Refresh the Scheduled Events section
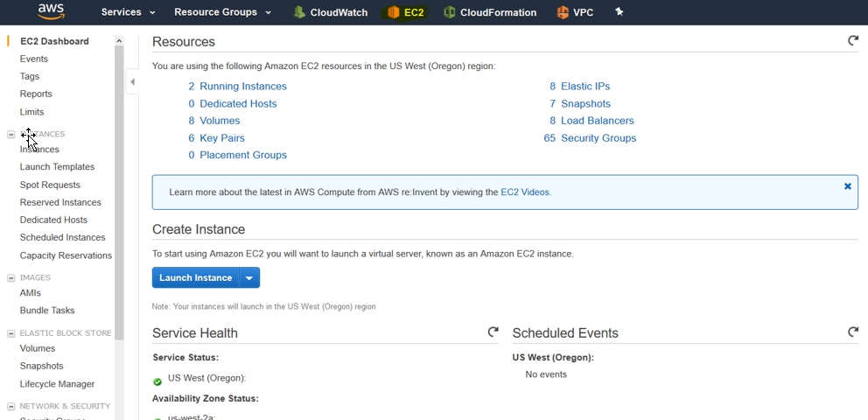 852,332
